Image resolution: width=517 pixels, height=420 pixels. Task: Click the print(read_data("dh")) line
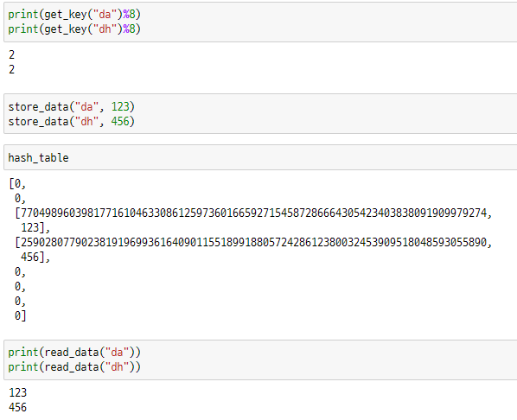pos(74,367)
